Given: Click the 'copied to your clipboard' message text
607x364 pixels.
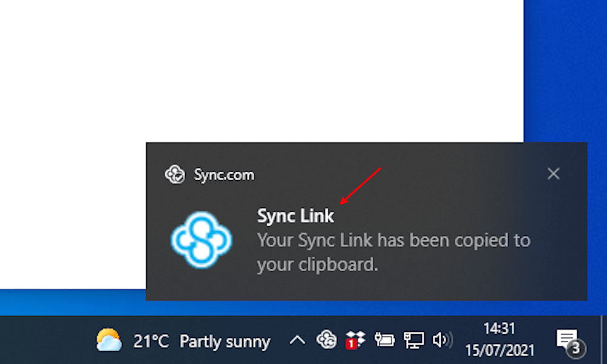Looking at the screenshot, I should tap(394, 252).
